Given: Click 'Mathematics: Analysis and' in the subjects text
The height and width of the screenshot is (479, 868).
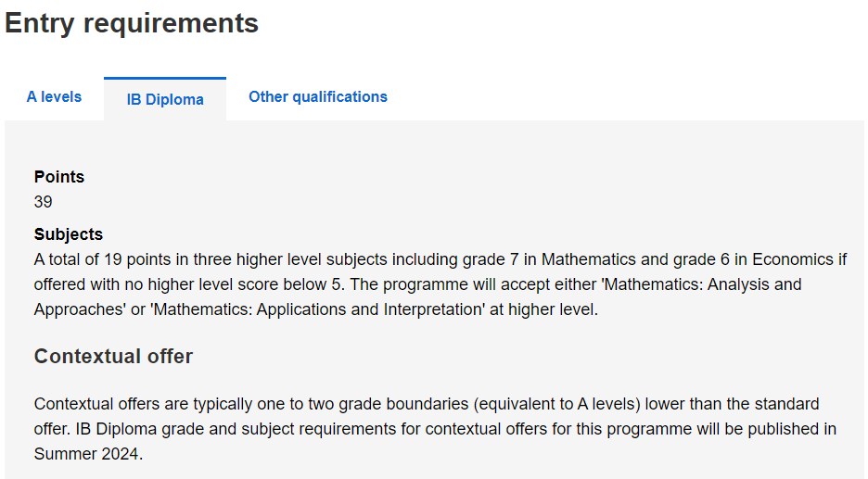Looking at the screenshot, I should click(703, 284).
